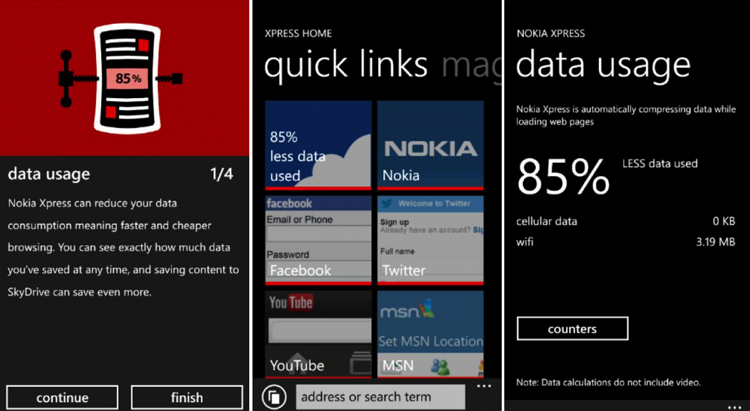This screenshot has width=750, height=411.
Task: Open the YouTube quick link tile
Action: pos(318,333)
